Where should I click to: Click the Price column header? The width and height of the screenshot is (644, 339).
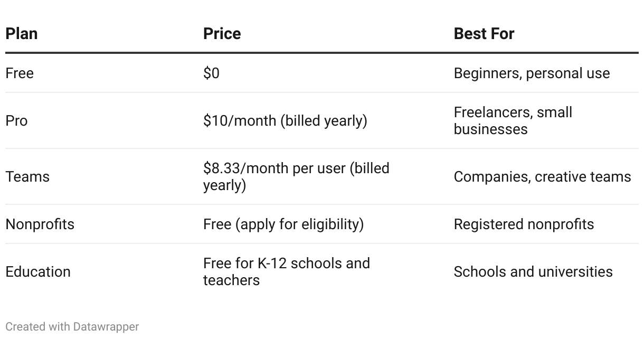pyautogui.click(x=222, y=34)
